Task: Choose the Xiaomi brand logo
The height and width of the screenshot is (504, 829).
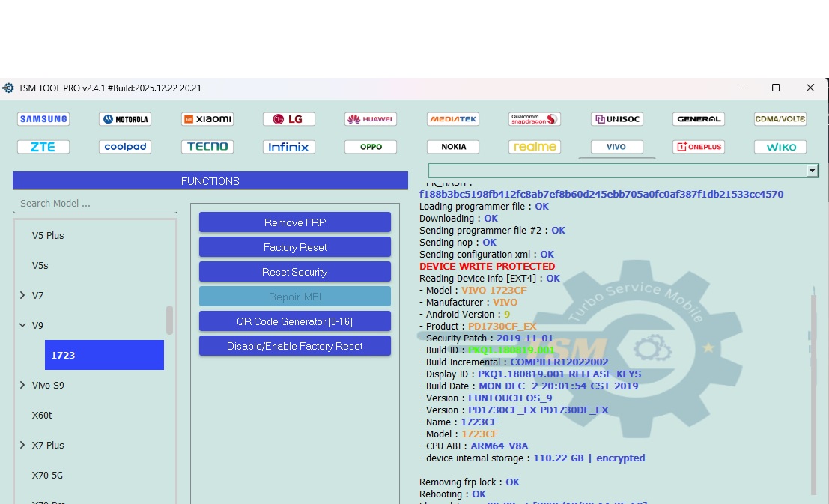Action: pos(207,119)
